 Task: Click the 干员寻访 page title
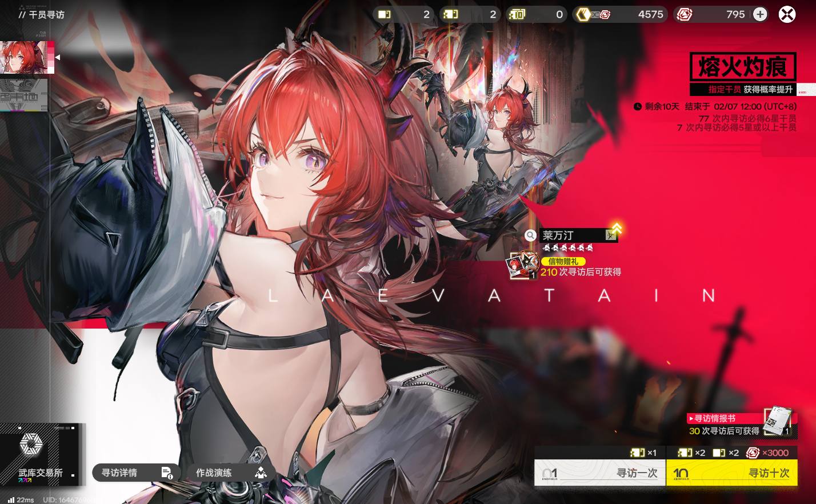(x=46, y=14)
